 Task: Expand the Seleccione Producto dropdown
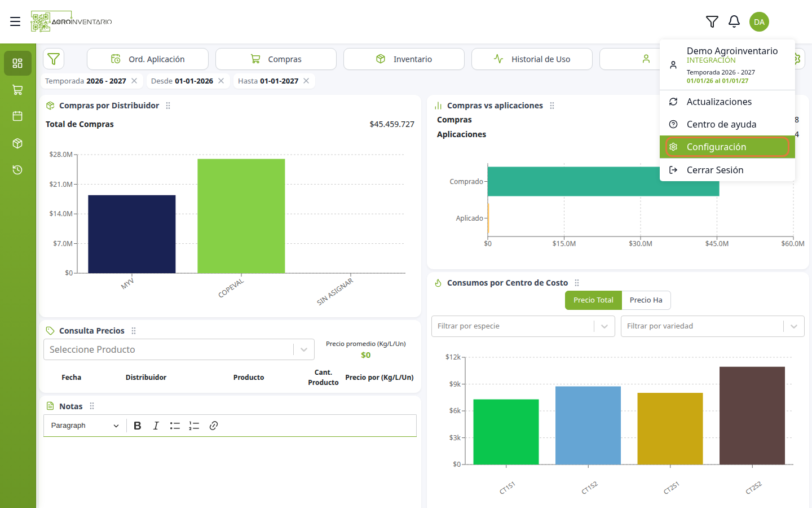[179, 349]
